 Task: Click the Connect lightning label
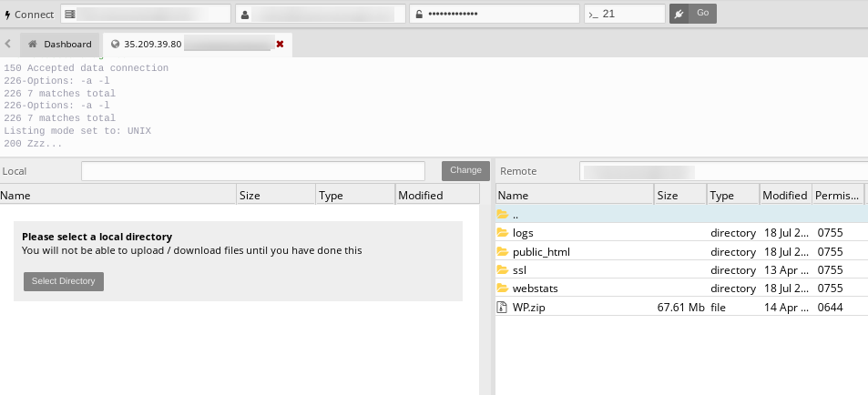(x=29, y=15)
